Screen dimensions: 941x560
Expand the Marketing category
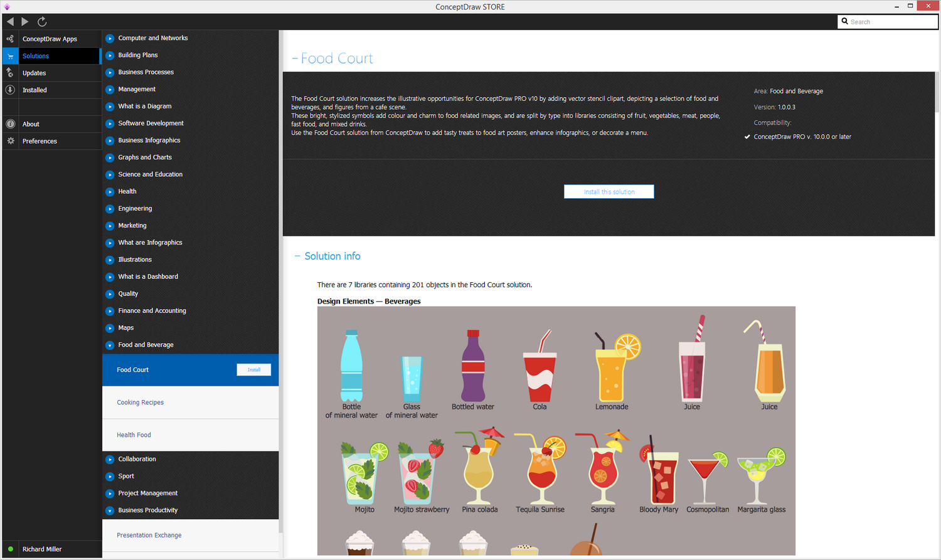click(x=110, y=226)
